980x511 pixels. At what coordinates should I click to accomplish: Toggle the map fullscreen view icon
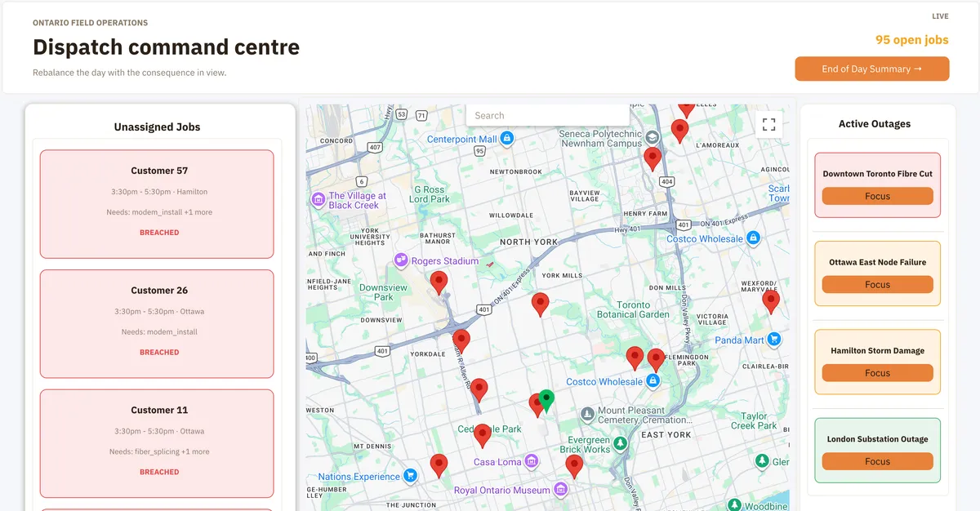coord(768,124)
